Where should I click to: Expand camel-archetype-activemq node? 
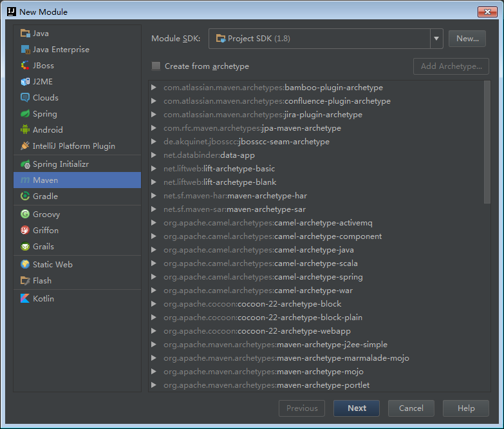[x=154, y=222]
